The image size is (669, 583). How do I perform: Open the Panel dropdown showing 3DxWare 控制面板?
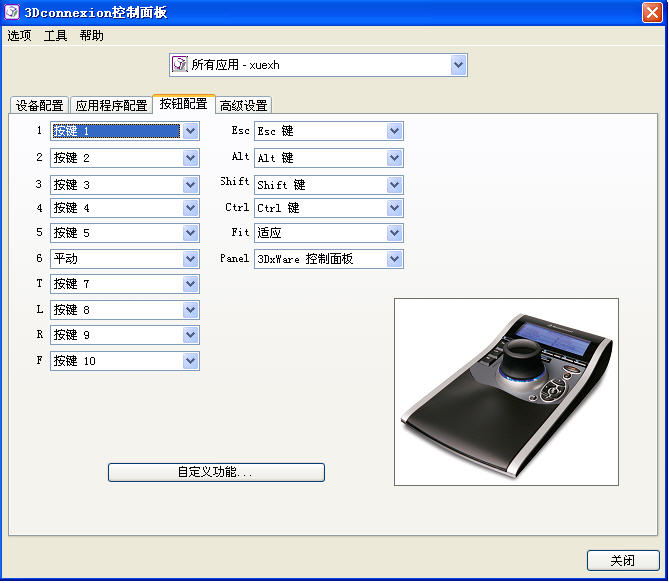[394, 259]
